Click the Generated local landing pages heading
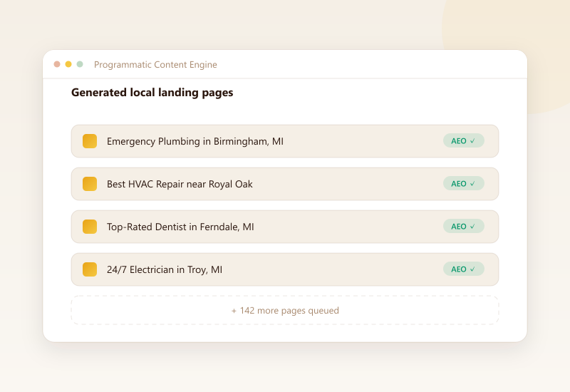Screen dimensions: 570x392 pos(152,93)
